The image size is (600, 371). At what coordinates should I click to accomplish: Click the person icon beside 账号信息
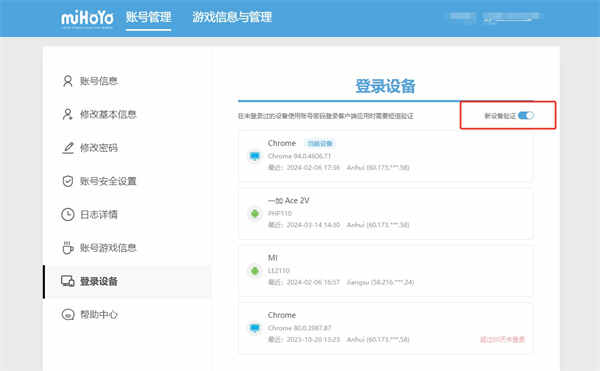point(68,81)
